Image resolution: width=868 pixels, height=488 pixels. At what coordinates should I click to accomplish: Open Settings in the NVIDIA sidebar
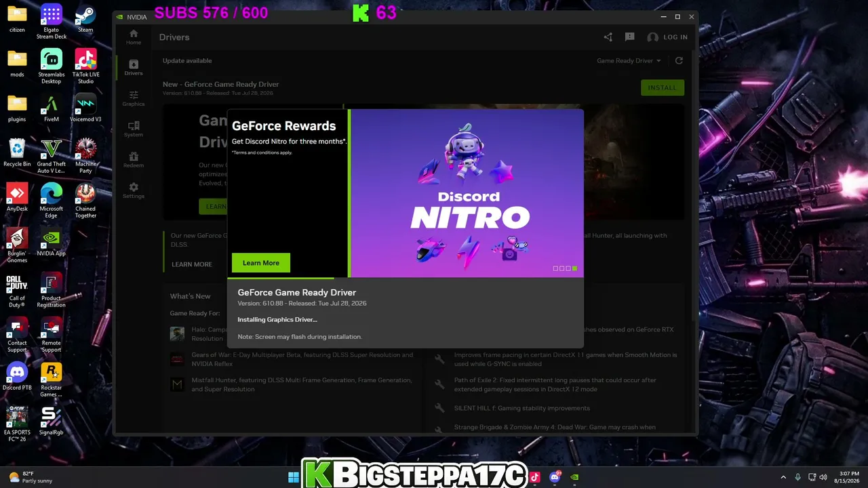click(134, 190)
